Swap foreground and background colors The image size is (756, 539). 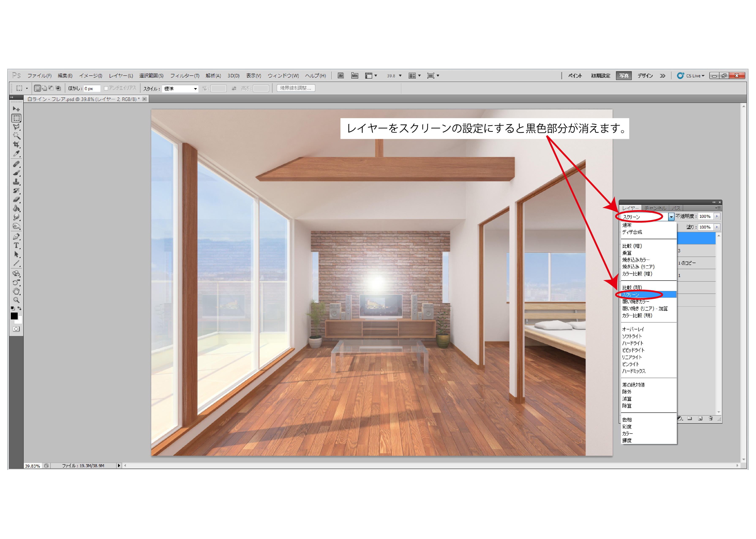(x=20, y=308)
